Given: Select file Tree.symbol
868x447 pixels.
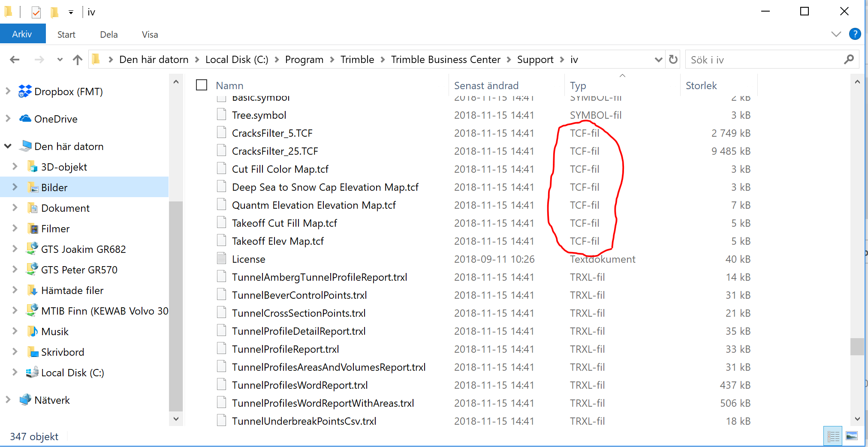Looking at the screenshot, I should coord(259,115).
